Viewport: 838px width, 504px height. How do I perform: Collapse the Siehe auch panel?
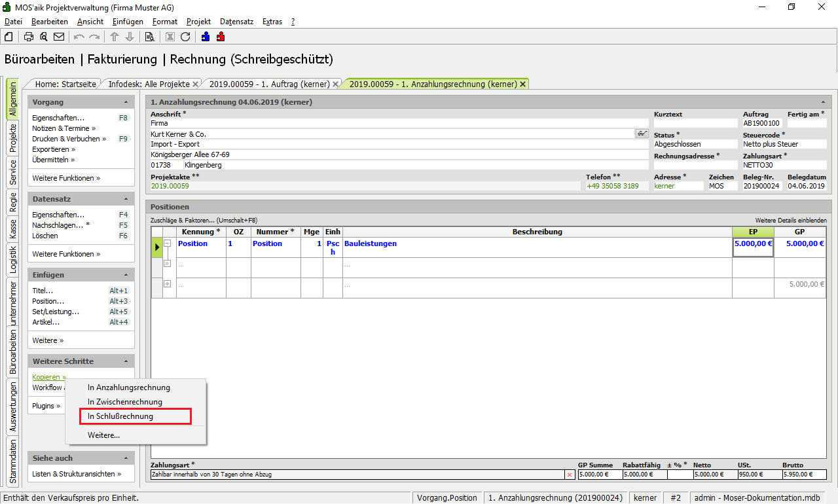point(126,458)
